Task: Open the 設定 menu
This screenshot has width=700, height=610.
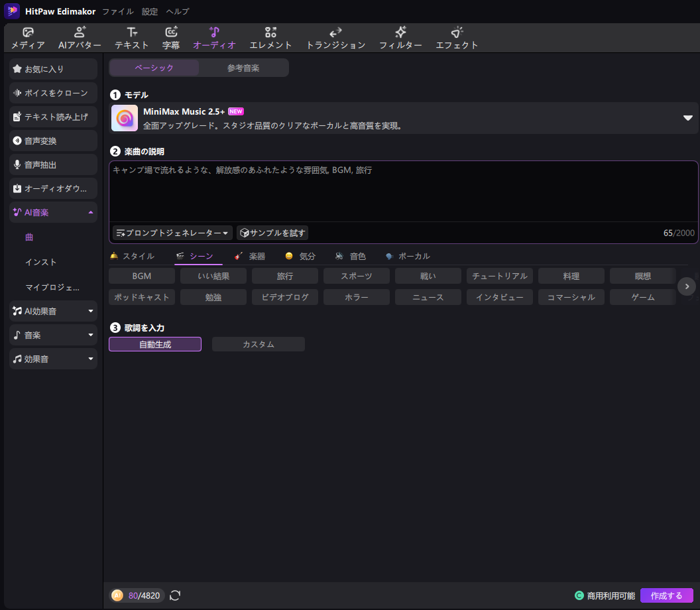Action: (x=150, y=12)
